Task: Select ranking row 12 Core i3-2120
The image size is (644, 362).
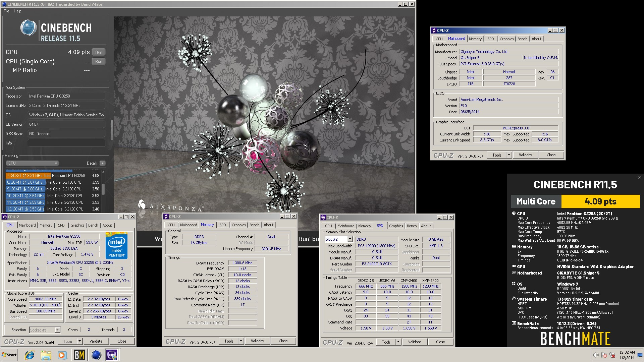Action: tap(53, 209)
